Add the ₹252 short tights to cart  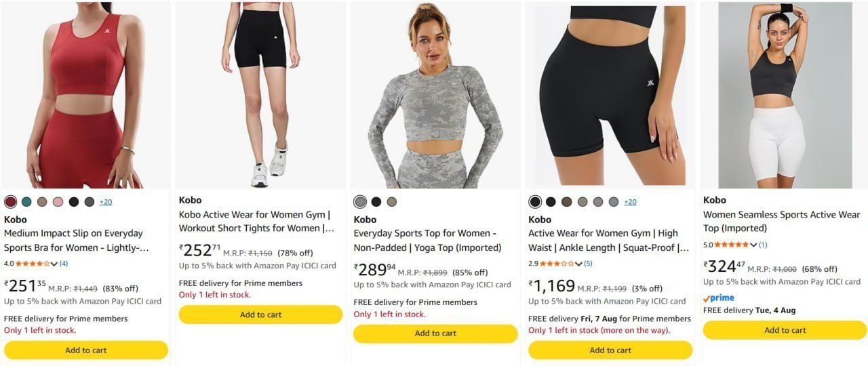(261, 314)
